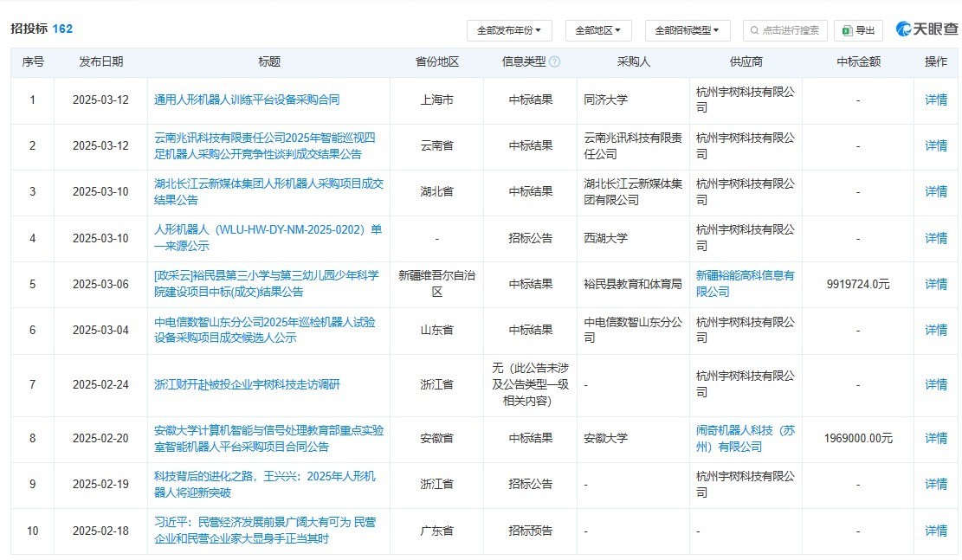Click supplier link 闹奇机器人科技（苏州）有限公司

click(745, 439)
